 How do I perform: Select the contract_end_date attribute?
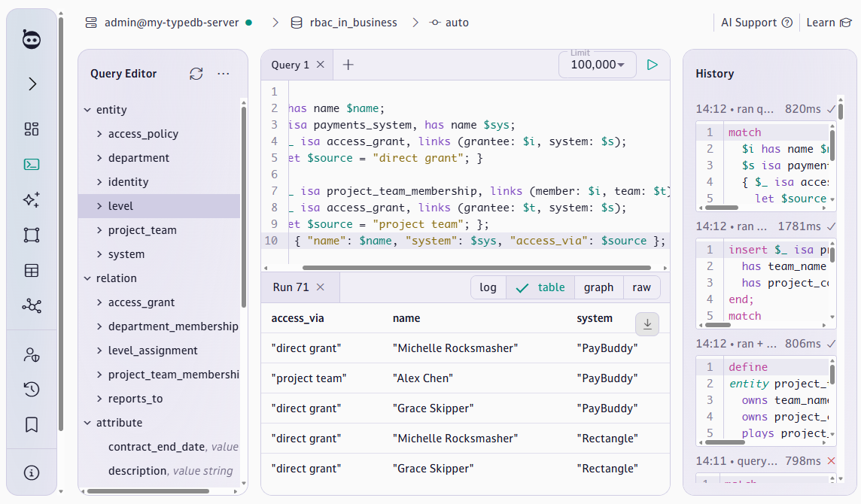[160, 447]
